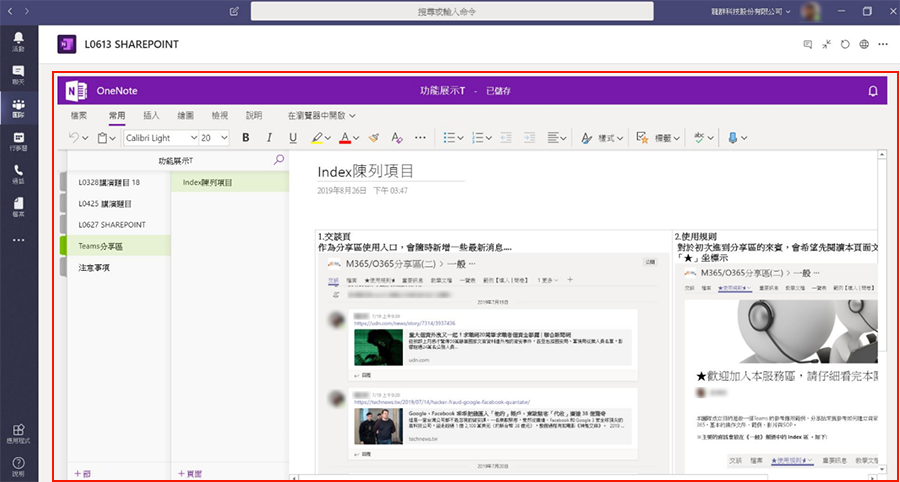Expand the paste options dropdown arrow
This screenshot has height=482, width=900.
coord(112,138)
